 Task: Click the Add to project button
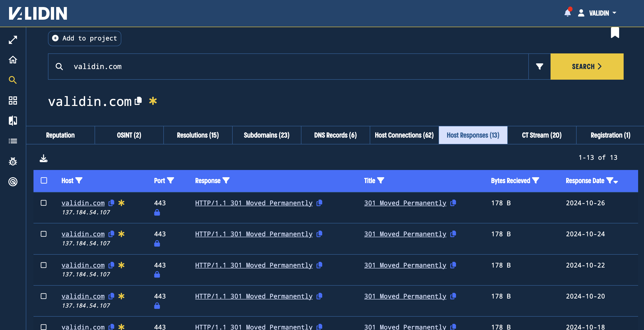point(84,38)
